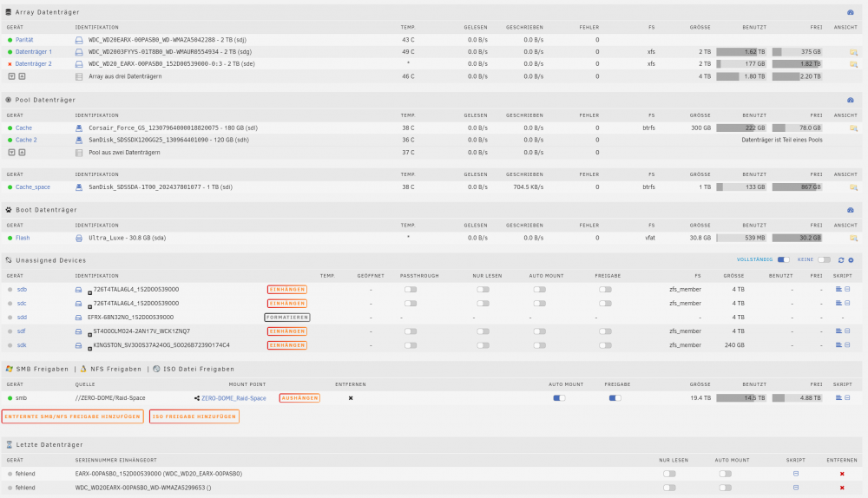This screenshot has width=868, height=498.
Task: Remove the smb share with black X
Action: click(351, 398)
